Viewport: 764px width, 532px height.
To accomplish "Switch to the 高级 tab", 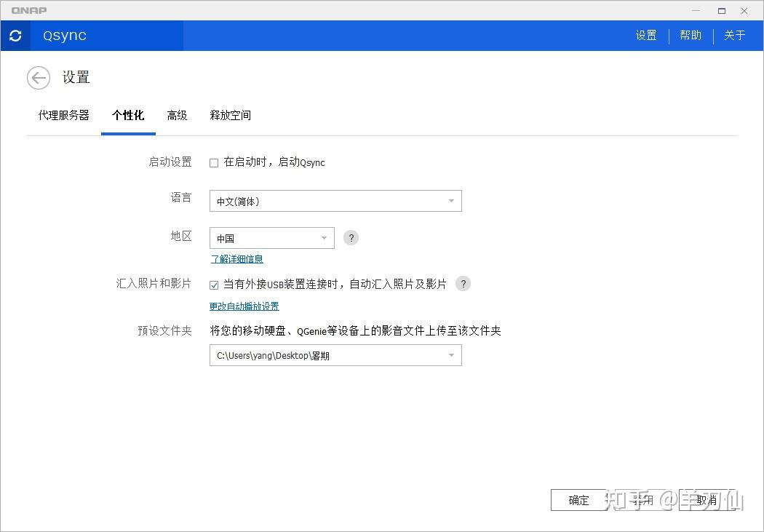I will [177, 115].
